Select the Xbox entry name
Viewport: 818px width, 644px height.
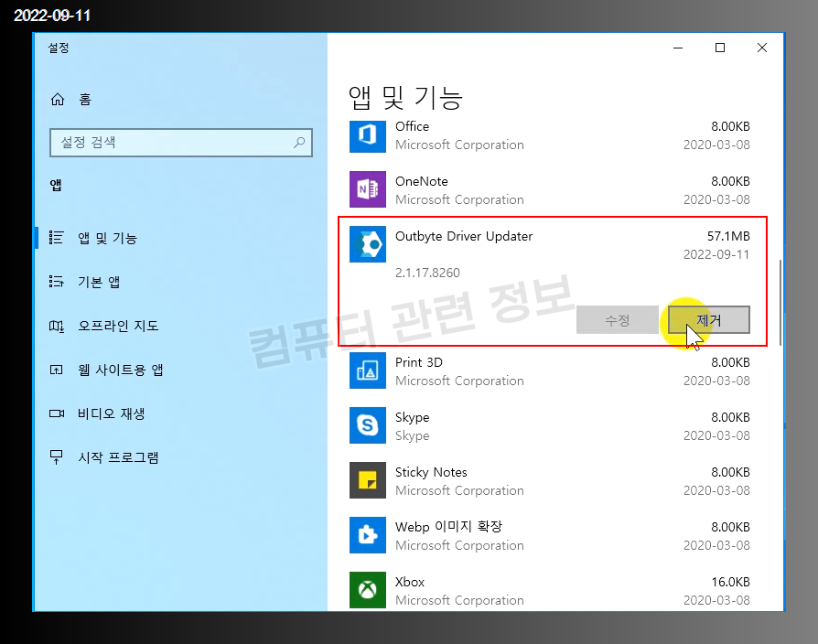coord(410,582)
